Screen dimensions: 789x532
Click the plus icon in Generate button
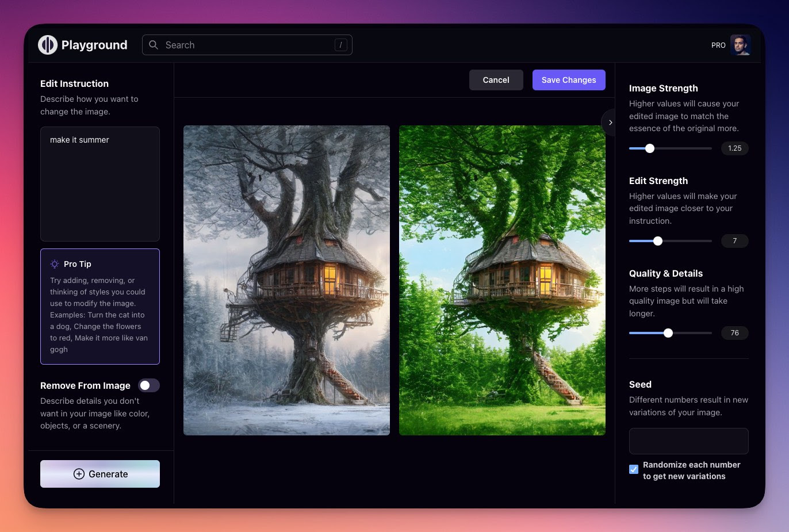(x=79, y=474)
